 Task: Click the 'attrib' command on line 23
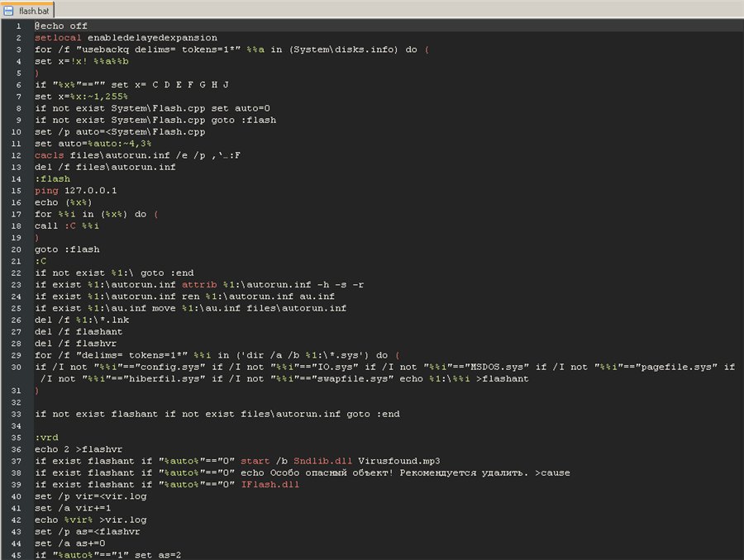pyautogui.click(x=199, y=284)
